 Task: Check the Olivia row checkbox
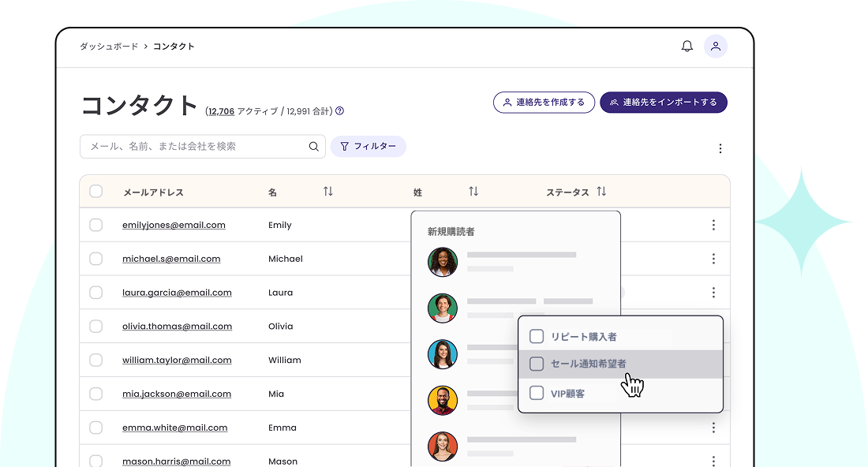tap(95, 326)
